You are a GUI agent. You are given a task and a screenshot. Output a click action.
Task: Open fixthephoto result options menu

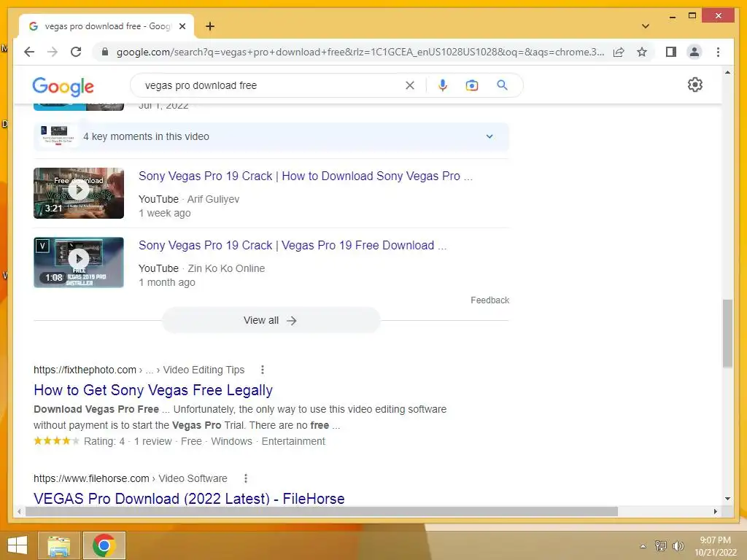coord(262,370)
